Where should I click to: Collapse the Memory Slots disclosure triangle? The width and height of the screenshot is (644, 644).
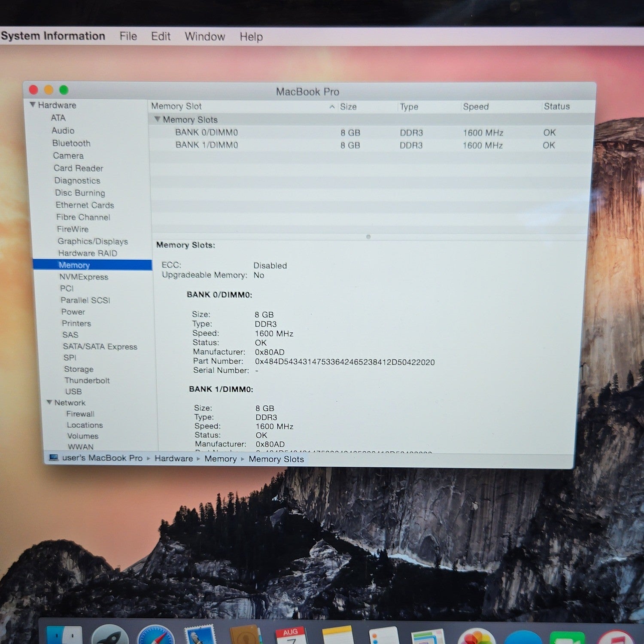pos(157,119)
